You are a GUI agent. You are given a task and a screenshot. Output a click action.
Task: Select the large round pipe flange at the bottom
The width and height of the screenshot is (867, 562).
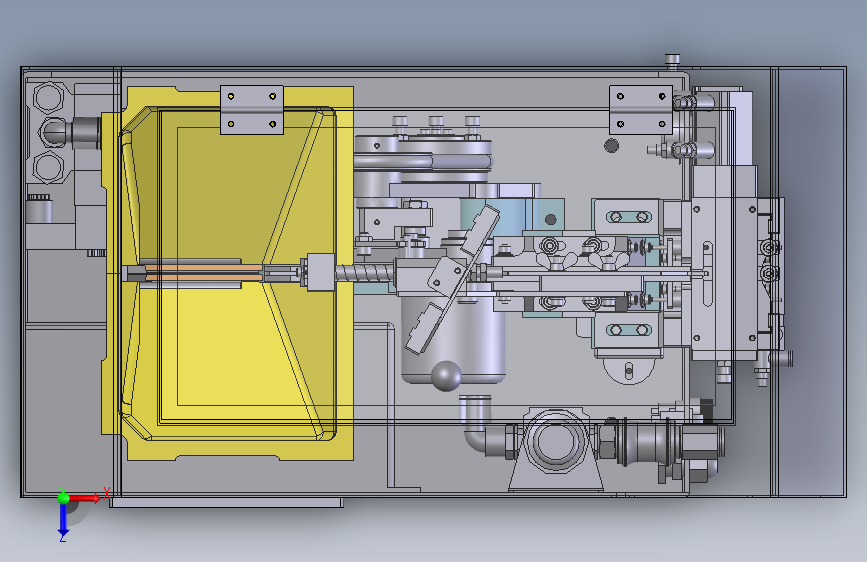point(556,443)
